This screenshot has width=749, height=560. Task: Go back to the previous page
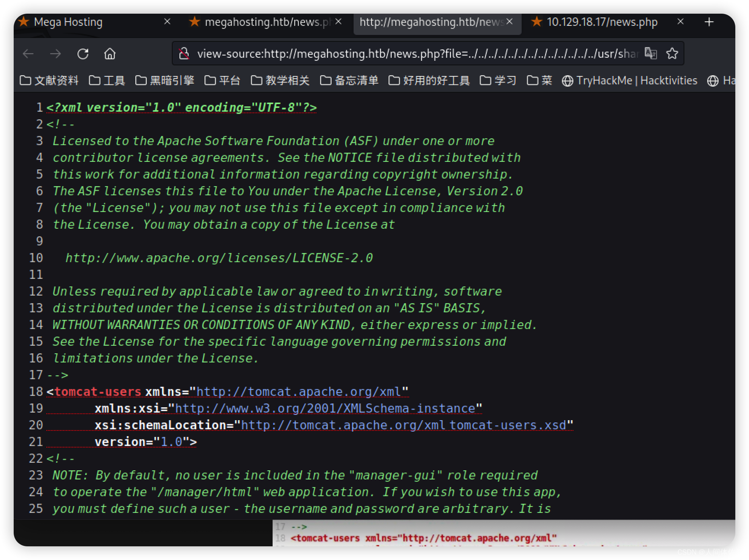(x=29, y=54)
